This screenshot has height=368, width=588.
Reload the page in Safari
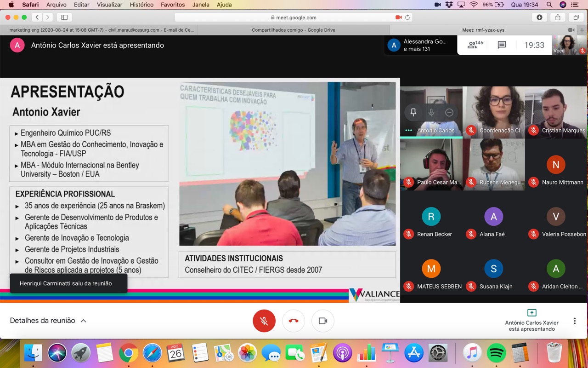[x=407, y=17]
